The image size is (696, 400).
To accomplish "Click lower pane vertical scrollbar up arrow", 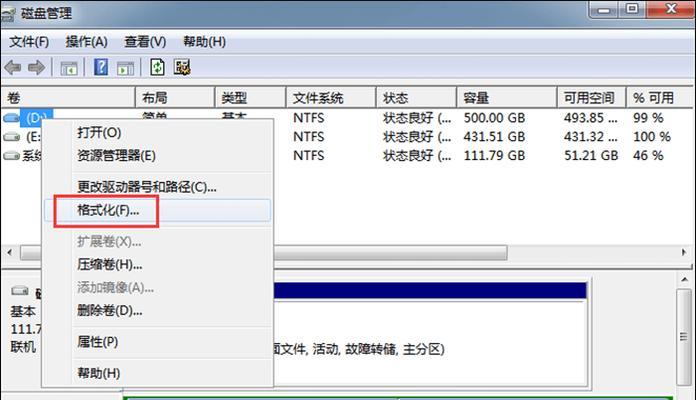I will pos(684,280).
